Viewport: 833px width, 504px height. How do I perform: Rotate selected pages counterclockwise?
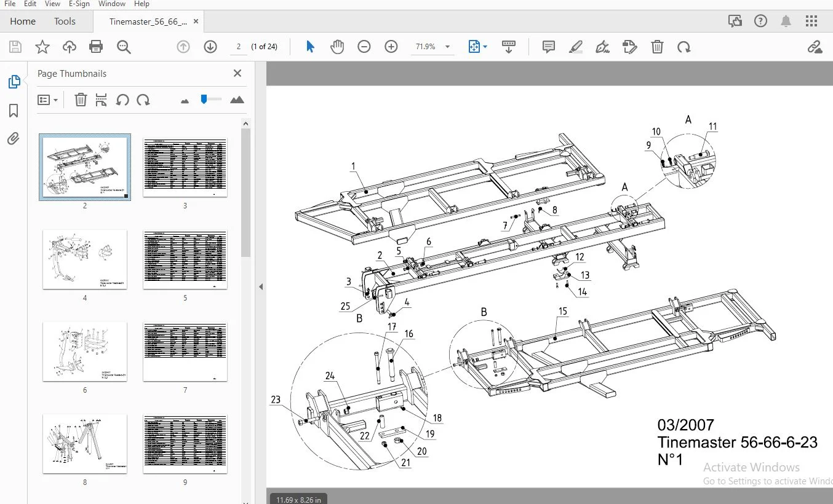click(x=122, y=100)
